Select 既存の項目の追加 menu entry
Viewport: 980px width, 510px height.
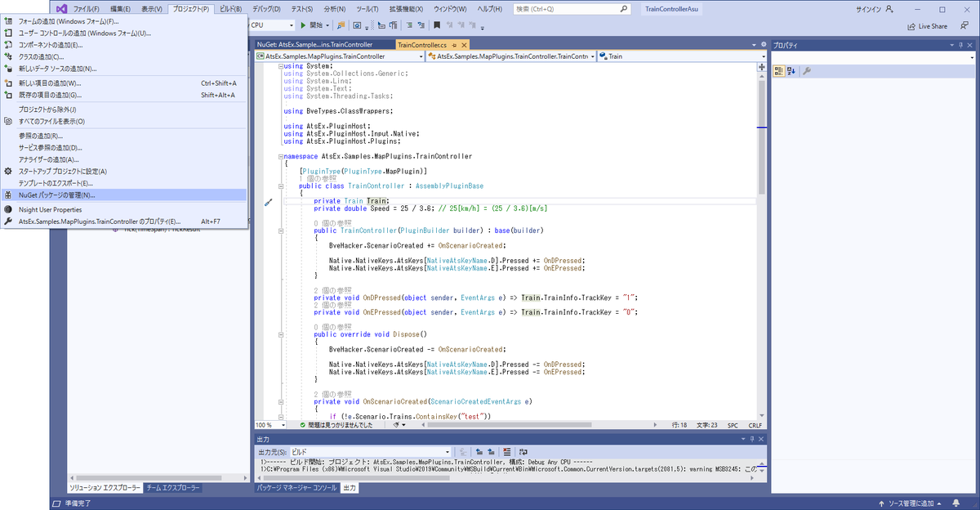point(124,95)
